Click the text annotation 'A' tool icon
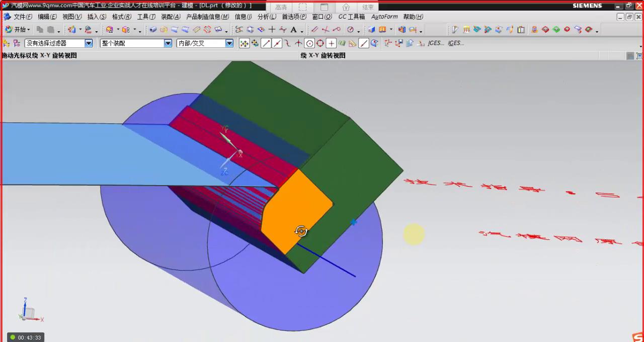Screen dimensions: 644x342 (x=294, y=30)
